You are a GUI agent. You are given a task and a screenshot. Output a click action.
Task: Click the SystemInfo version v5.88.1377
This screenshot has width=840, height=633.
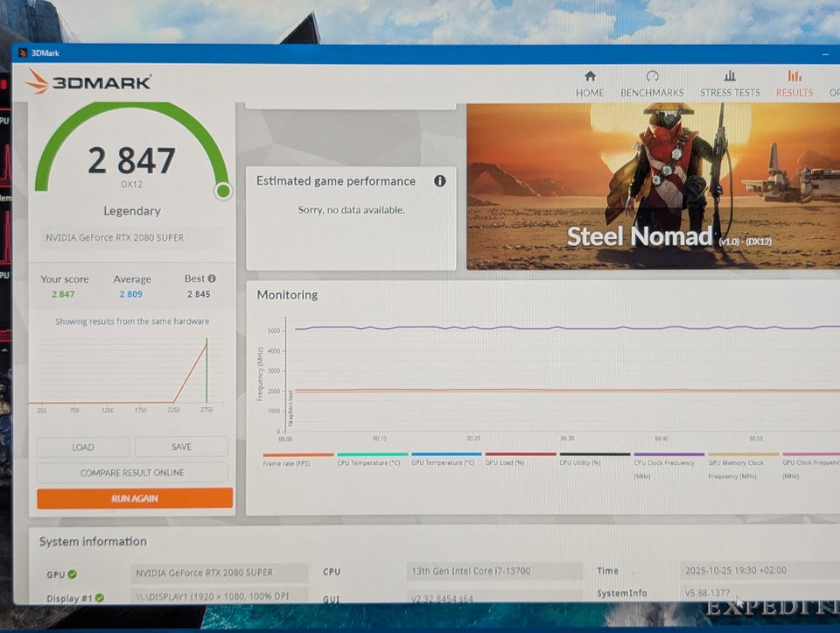(x=707, y=593)
